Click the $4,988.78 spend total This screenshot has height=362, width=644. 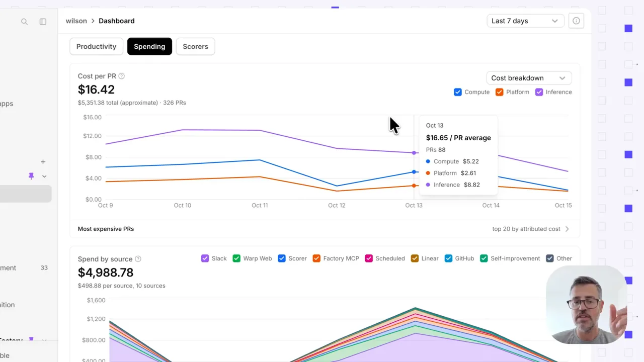[106, 273]
